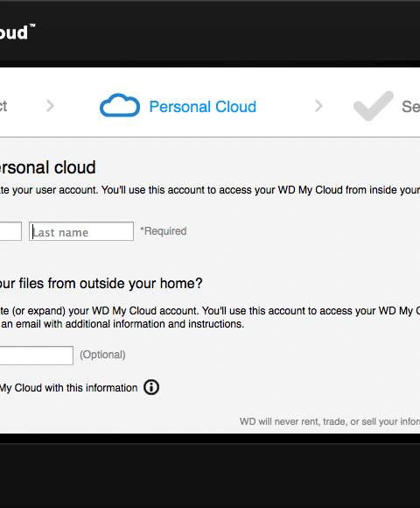Click the 'ersonal cloud' section heading
The image size is (420, 508).
(47, 167)
